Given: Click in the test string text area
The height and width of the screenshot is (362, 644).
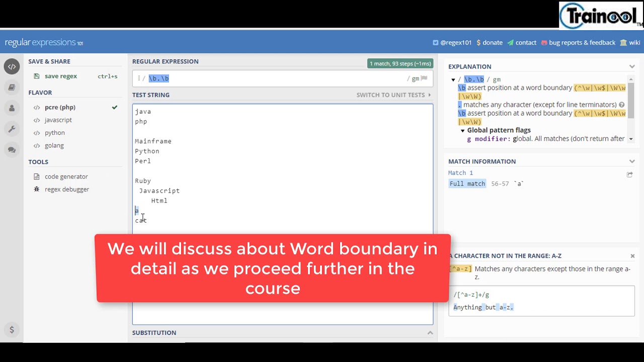Looking at the screenshot, I should [283, 214].
